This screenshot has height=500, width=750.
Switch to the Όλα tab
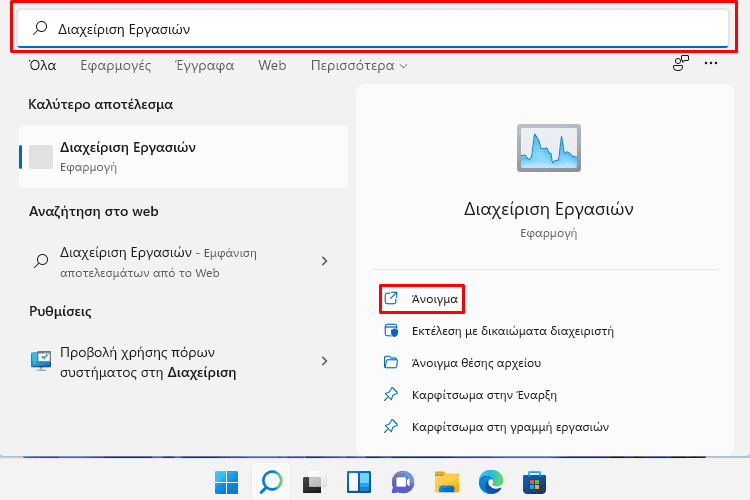point(42,65)
